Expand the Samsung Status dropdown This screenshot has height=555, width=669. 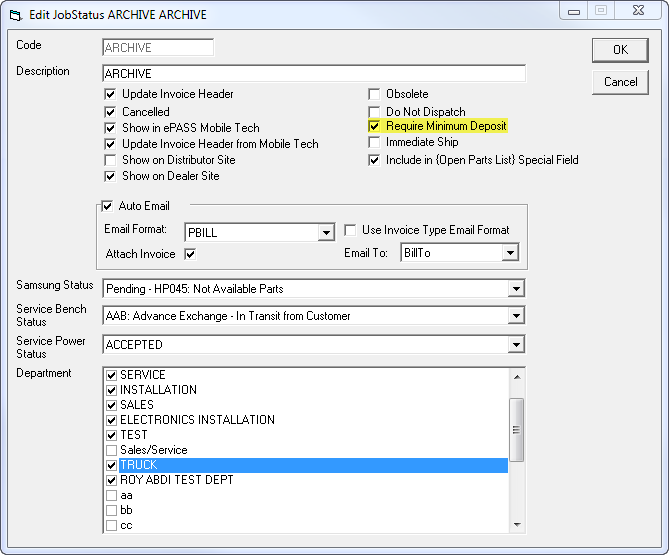pyautogui.click(x=516, y=289)
